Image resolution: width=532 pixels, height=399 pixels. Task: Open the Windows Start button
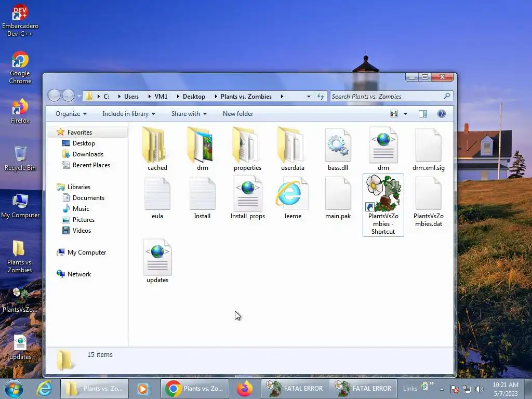pyautogui.click(x=14, y=389)
